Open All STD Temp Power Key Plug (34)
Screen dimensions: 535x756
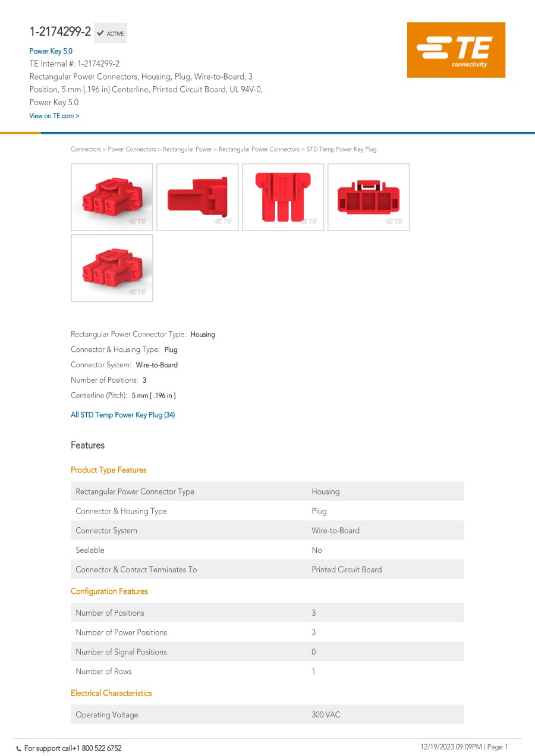click(123, 415)
